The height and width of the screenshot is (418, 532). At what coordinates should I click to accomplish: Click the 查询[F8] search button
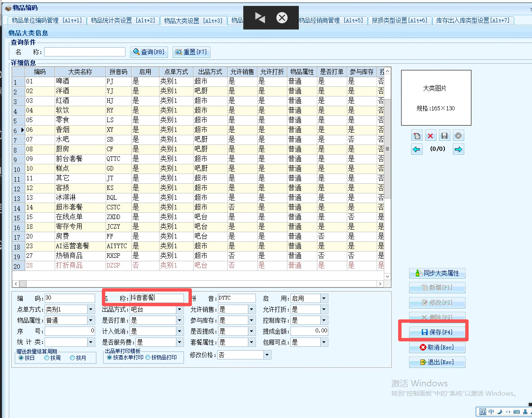coord(149,52)
